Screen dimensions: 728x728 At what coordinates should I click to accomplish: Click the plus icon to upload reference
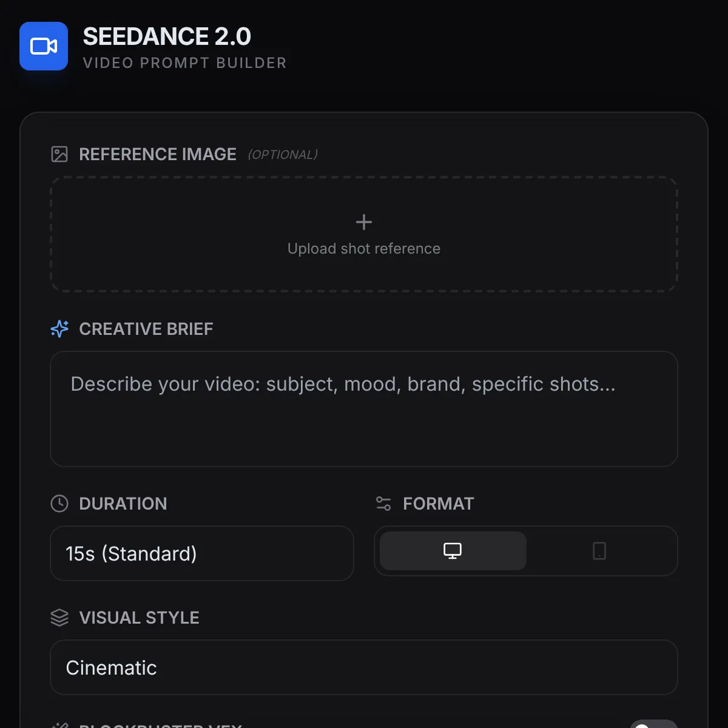click(364, 222)
